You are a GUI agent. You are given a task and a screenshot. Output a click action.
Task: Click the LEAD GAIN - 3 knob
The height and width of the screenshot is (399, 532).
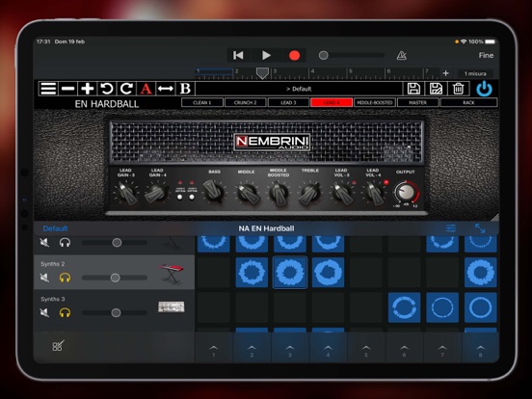tap(126, 193)
